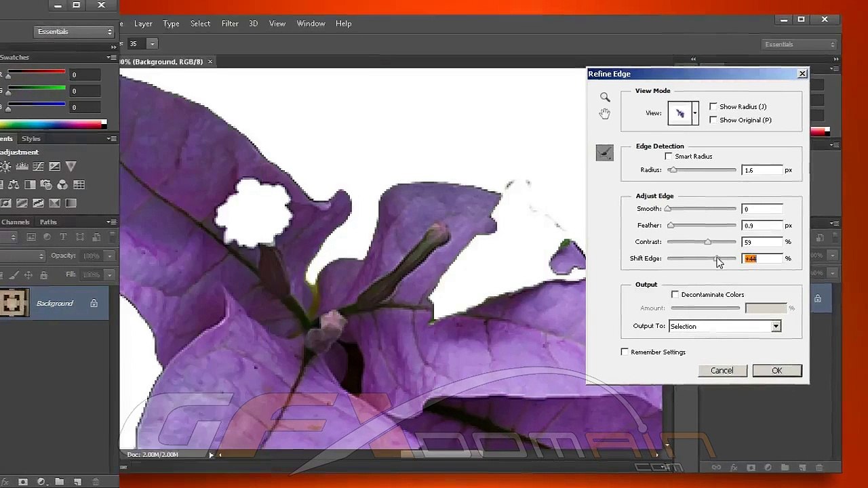Click the status bar Doc info arrow

point(211,455)
